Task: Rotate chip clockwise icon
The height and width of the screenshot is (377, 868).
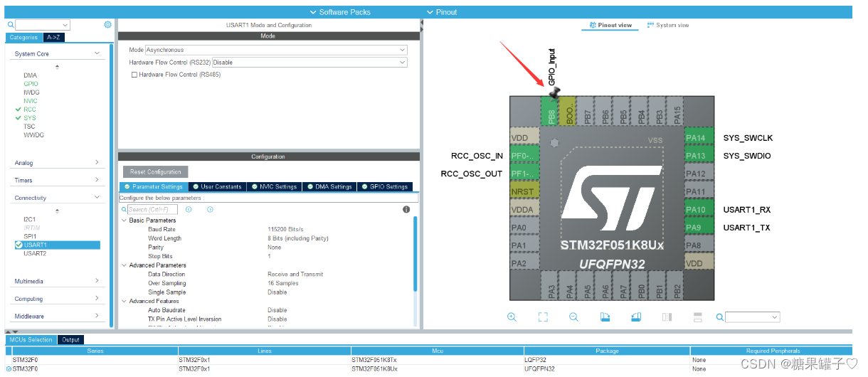Action: pos(605,317)
